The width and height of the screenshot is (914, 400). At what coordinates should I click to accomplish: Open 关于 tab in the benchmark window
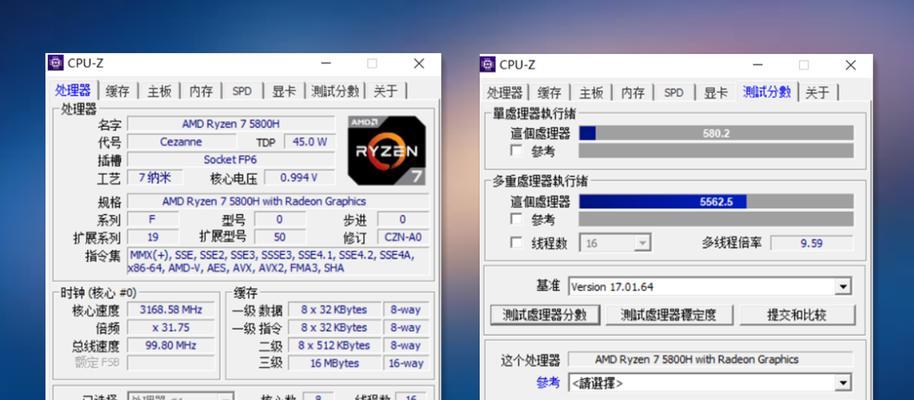[817, 93]
